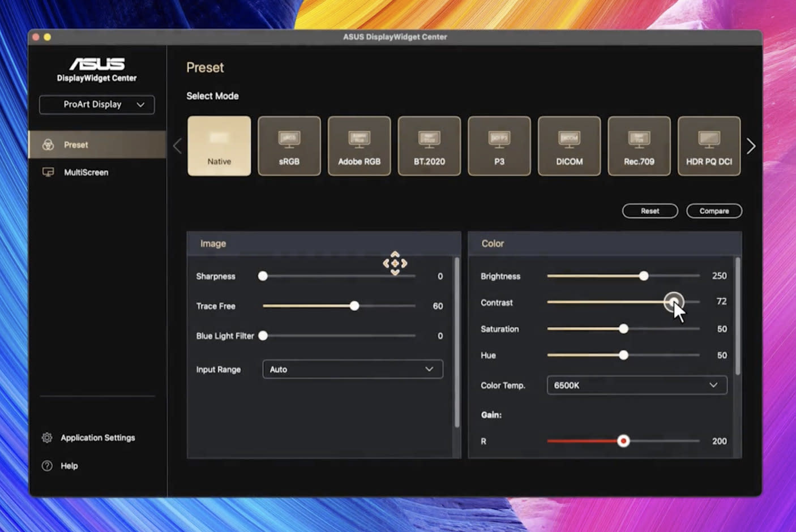Choose the Adobe RGB preset
Screen dimensions: 796x532
pyautogui.click(x=359, y=146)
